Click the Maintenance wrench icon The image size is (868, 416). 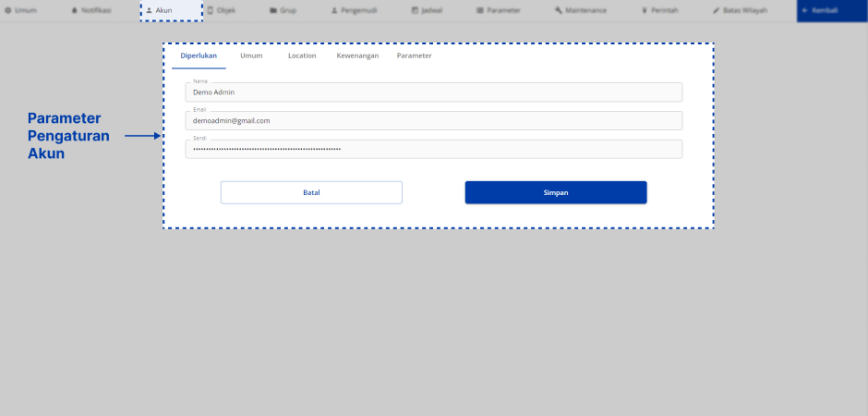[559, 10]
